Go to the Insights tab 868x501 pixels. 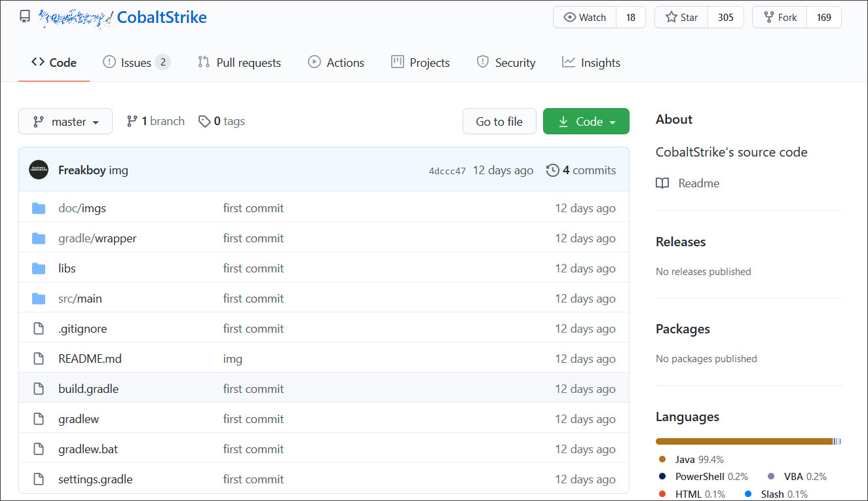click(591, 63)
